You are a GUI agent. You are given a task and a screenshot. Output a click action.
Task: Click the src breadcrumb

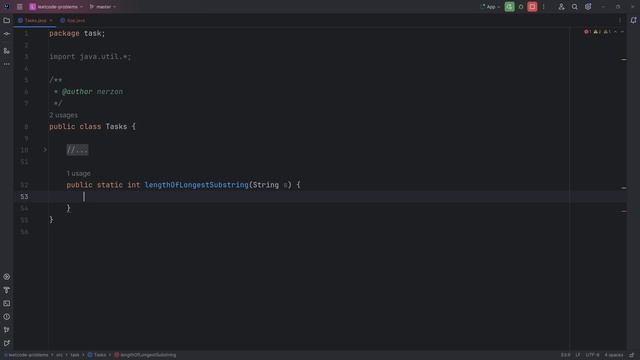(x=60, y=355)
